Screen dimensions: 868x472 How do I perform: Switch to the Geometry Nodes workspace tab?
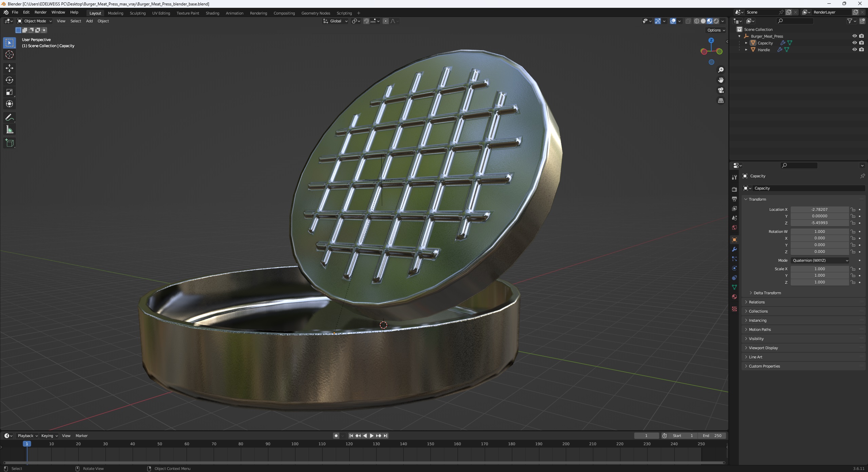[x=315, y=13]
